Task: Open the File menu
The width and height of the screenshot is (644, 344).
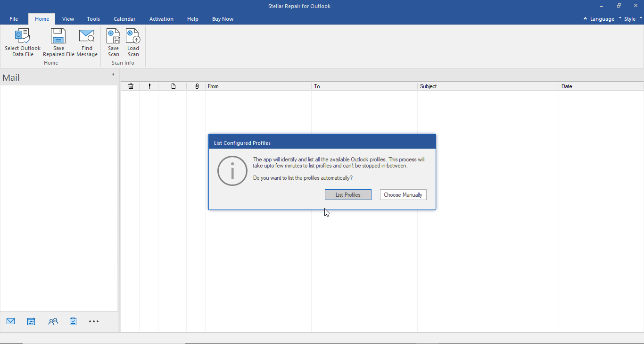Action: [14, 19]
